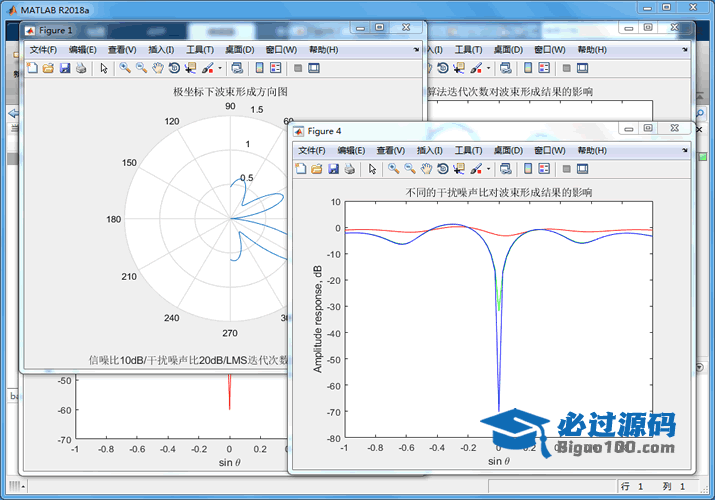Screen dimensions: 715x500
Task: Click status bar row indicator 行 1
Action: tap(632, 486)
